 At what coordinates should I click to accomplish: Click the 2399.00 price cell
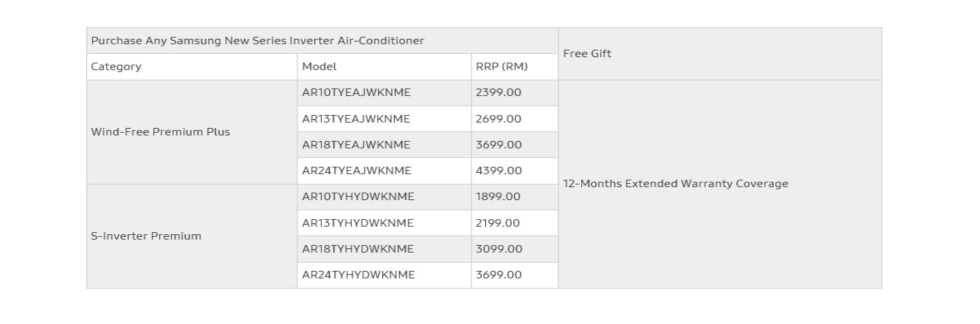coord(514,93)
